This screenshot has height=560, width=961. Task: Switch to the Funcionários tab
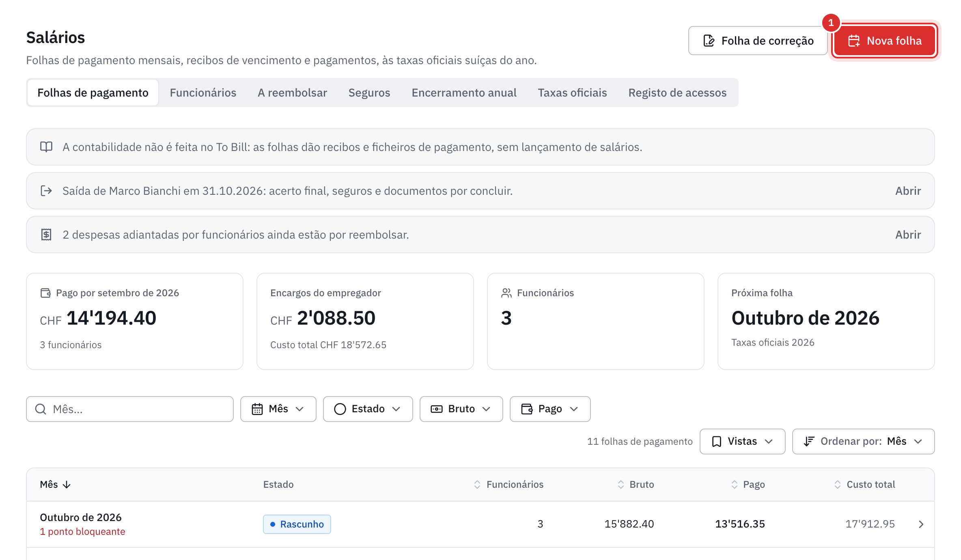tap(203, 93)
